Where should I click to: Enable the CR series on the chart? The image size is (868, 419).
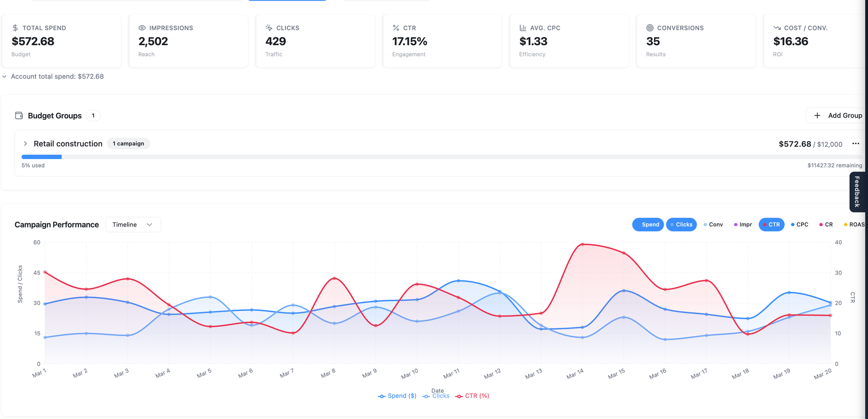tap(826, 225)
